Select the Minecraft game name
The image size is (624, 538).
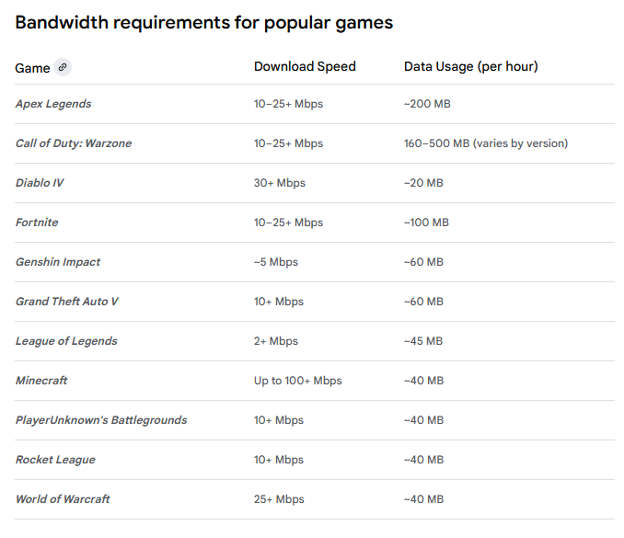[x=42, y=380]
